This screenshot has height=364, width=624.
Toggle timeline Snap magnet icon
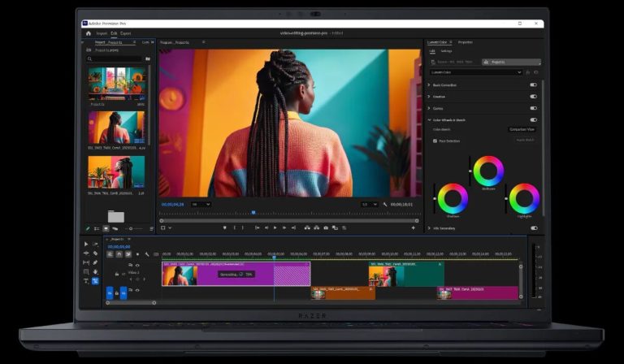click(119, 254)
